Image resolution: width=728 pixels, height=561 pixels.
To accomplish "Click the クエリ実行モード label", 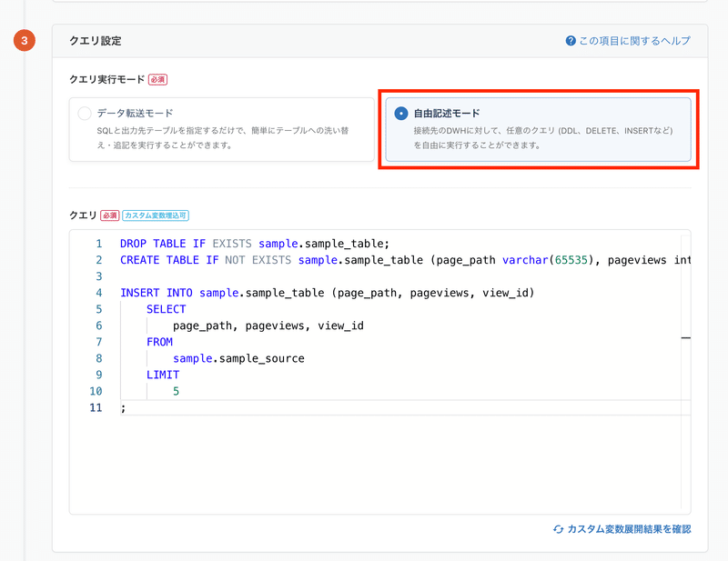I will (x=107, y=79).
